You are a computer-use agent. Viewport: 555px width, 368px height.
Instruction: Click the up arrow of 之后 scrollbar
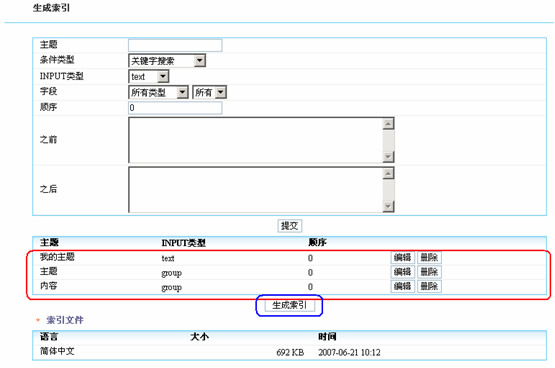(x=388, y=173)
